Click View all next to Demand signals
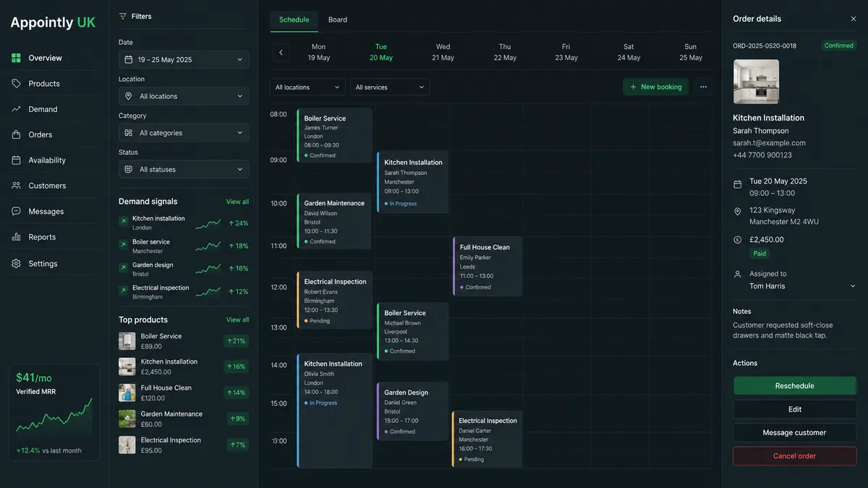 click(237, 202)
